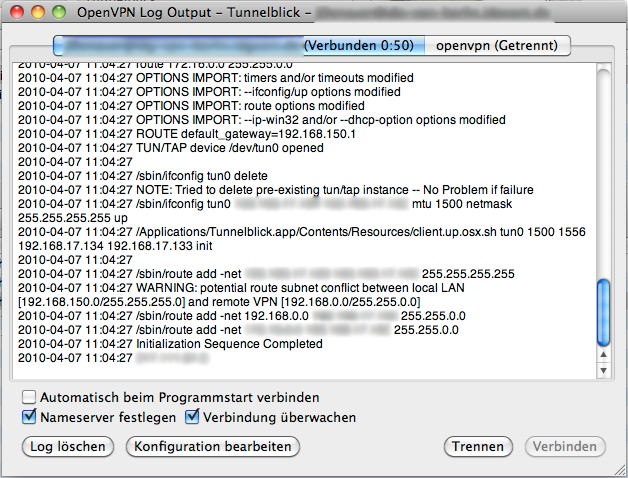Click the scrollbar down arrow

603,371
